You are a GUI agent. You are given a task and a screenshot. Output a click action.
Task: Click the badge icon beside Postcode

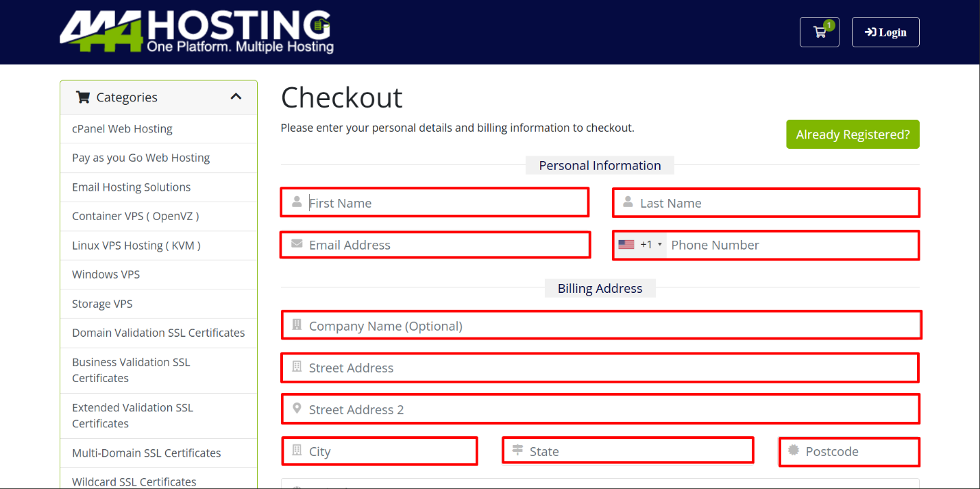click(794, 451)
